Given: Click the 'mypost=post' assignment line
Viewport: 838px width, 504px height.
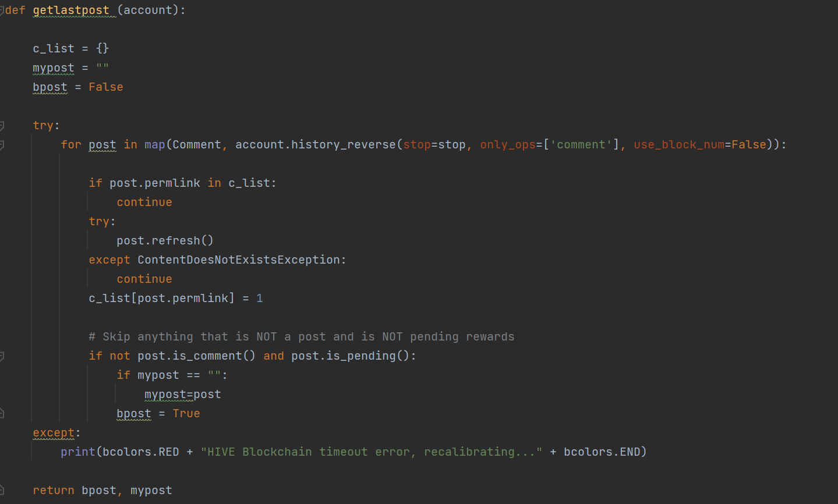Looking at the screenshot, I should pyautogui.click(x=182, y=395).
